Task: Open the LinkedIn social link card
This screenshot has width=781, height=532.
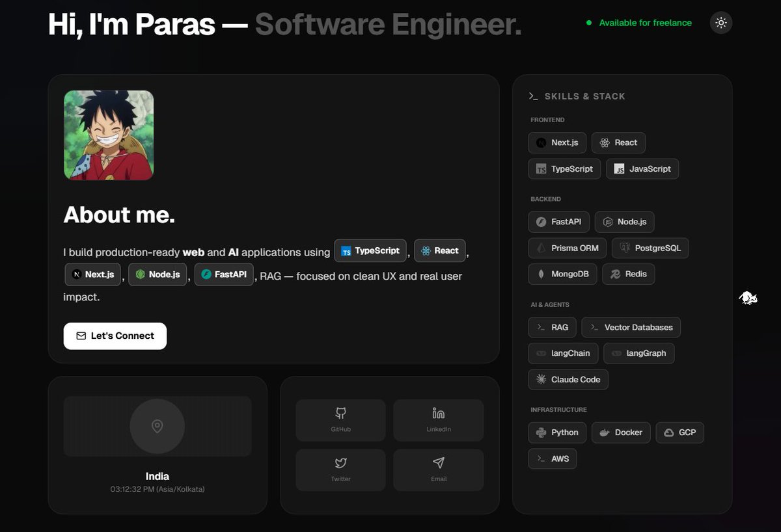Action: [x=439, y=420]
